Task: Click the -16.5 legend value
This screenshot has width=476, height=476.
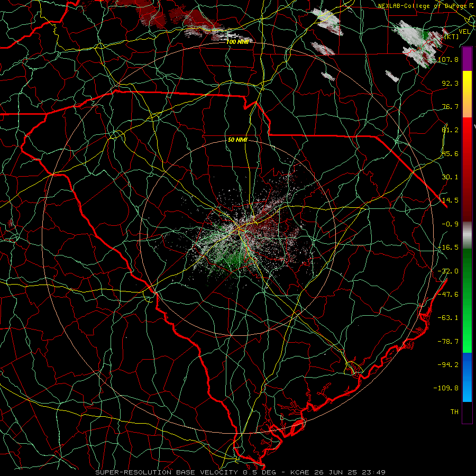Action: (x=448, y=248)
